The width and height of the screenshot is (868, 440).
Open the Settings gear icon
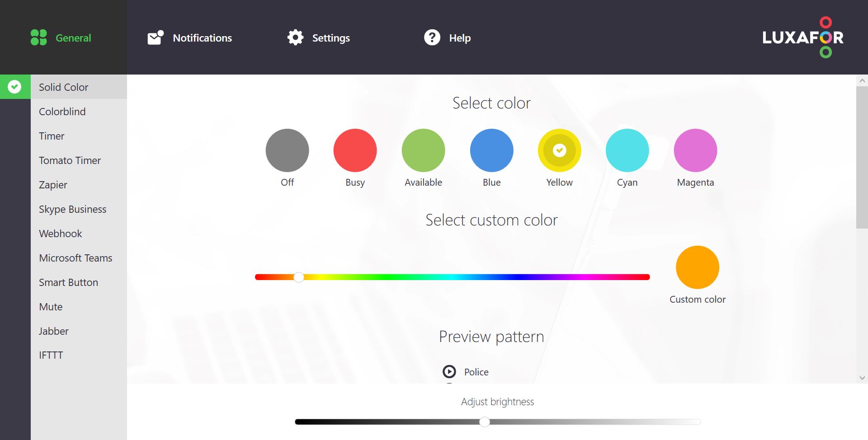pyautogui.click(x=295, y=37)
